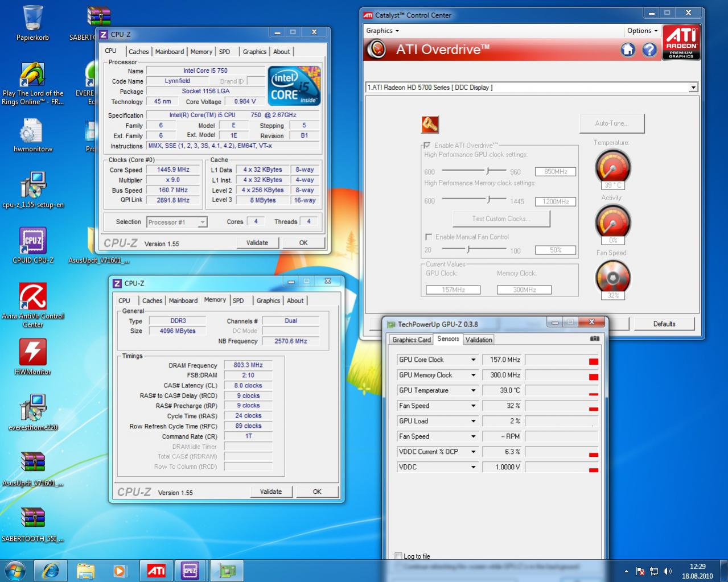Click Validate in the lower CPU-Z Memory window

click(271, 492)
